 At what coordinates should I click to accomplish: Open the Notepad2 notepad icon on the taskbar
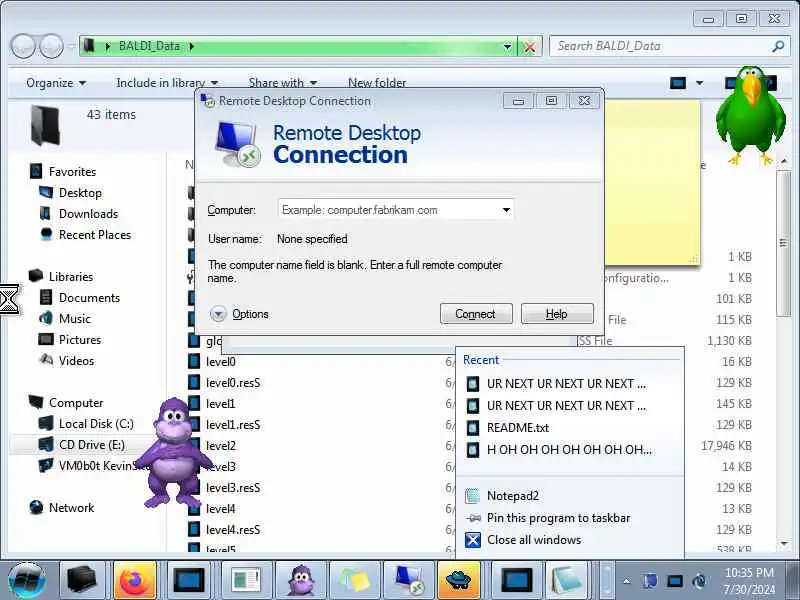[x=567, y=580]
